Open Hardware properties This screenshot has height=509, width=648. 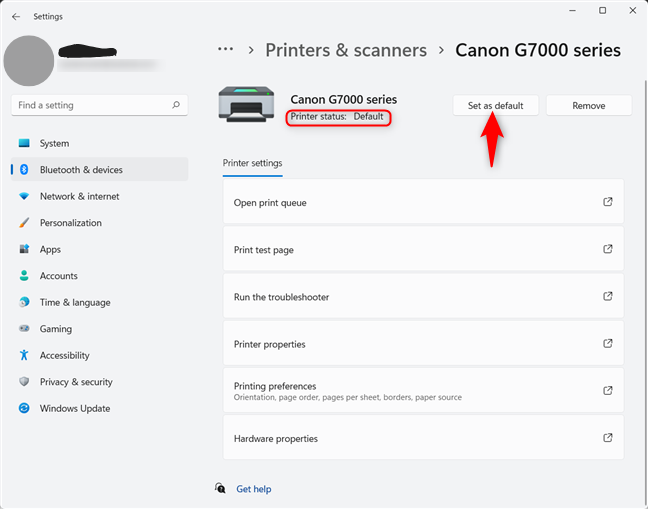pos(423,438)
